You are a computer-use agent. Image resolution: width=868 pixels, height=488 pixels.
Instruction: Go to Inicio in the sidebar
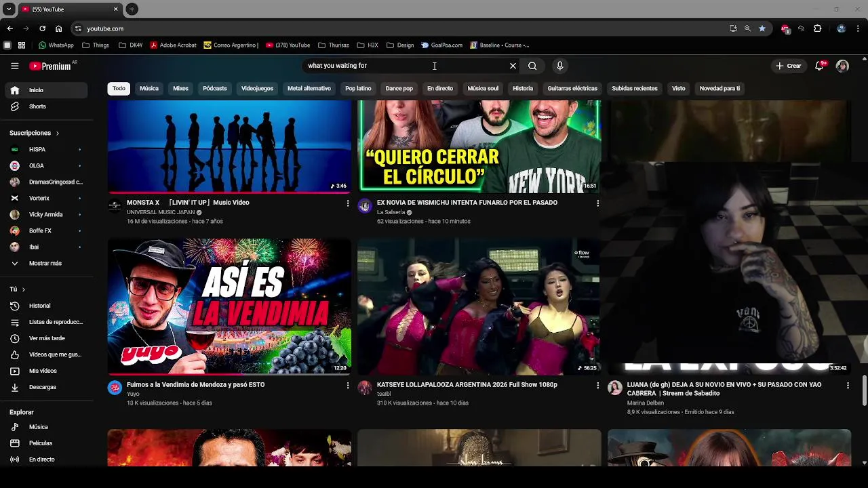tap(47, 90)
